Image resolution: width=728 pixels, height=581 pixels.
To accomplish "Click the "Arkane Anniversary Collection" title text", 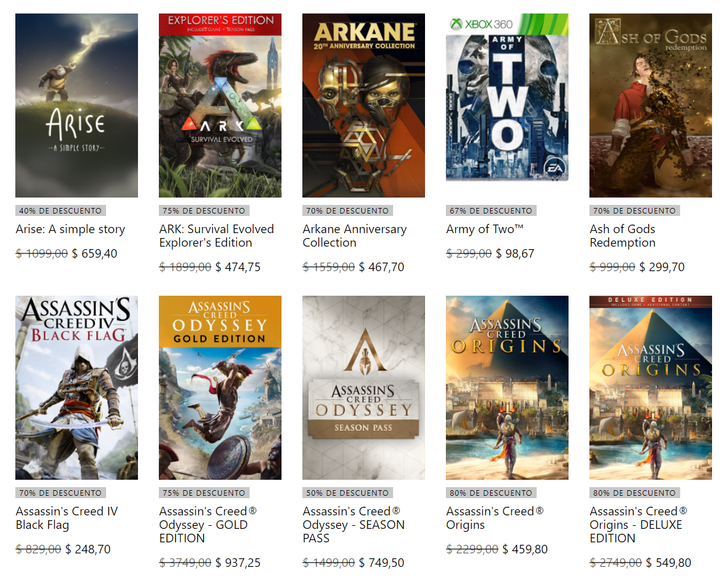I will coord(354,236).
